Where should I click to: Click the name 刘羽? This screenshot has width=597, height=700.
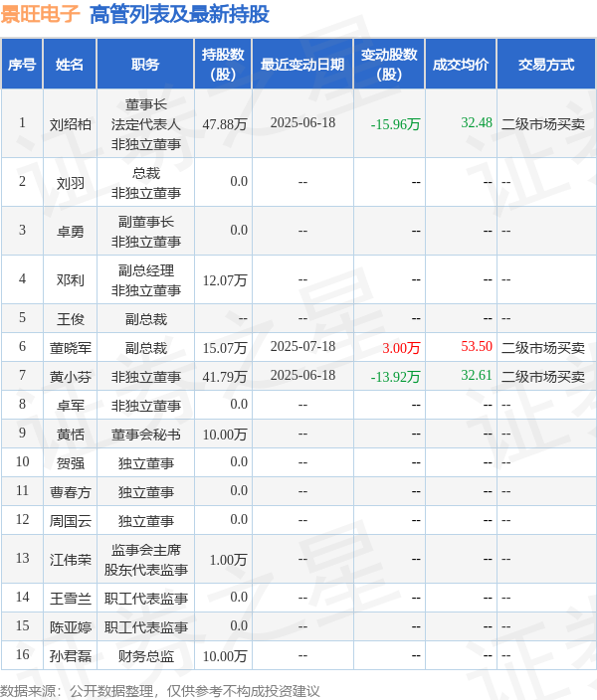[71, 183]
